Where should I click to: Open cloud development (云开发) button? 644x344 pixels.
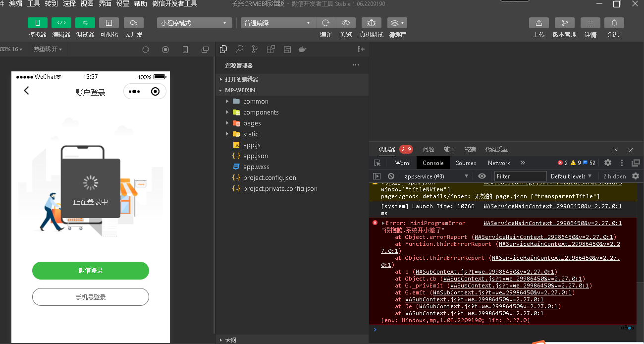pos(134,23)
